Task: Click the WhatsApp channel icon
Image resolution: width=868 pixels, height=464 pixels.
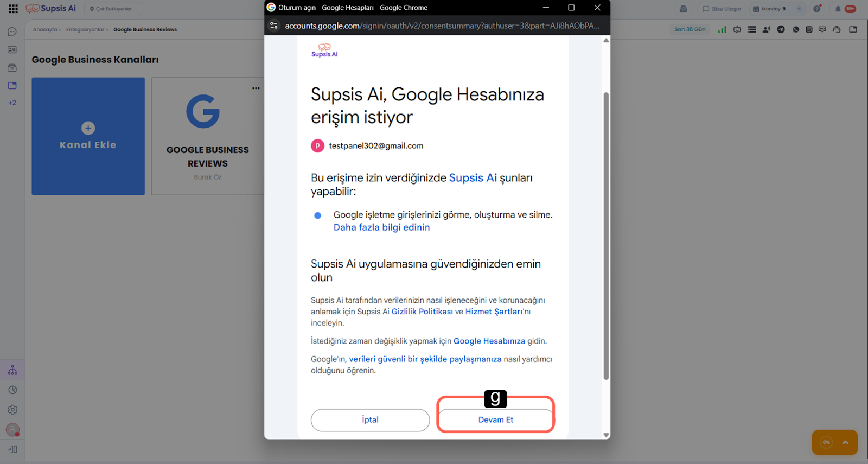Action: click(x=795, y=29)
